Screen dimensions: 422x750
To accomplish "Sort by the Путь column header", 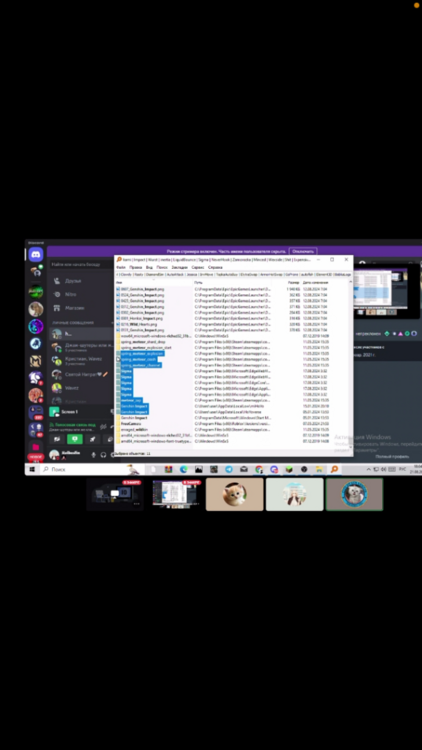I will 198,283.
